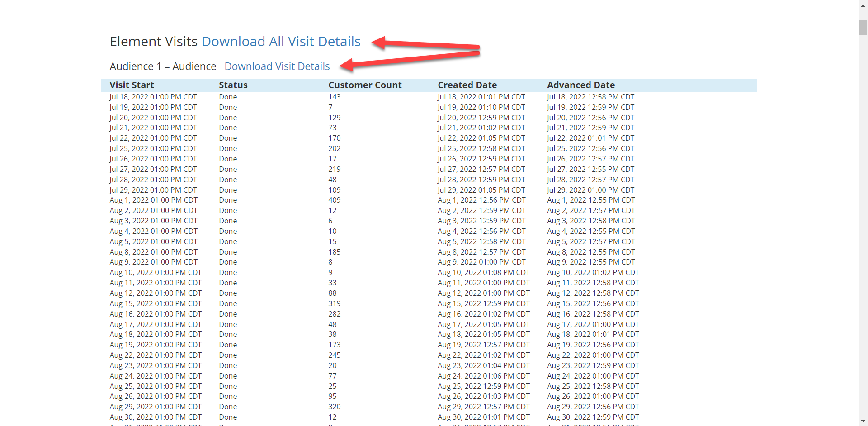Screen dimensions: 868x426
Task: Click the Audience 1 – Audience label
Action: 163,66
